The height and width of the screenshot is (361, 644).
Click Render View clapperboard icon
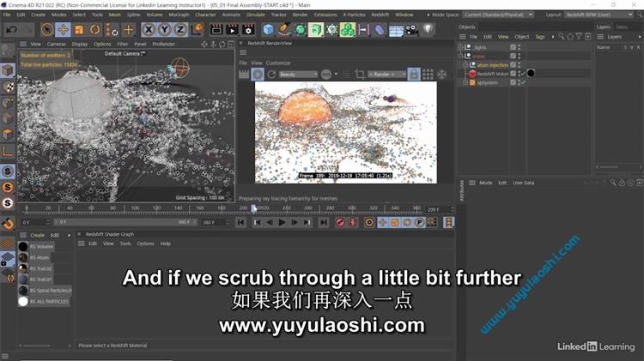coord(216,29)
